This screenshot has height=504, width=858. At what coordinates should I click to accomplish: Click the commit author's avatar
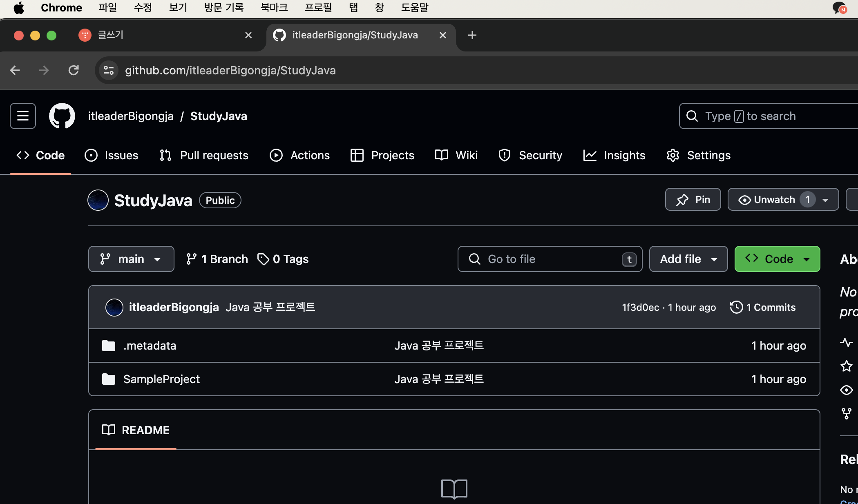point(114,307)
